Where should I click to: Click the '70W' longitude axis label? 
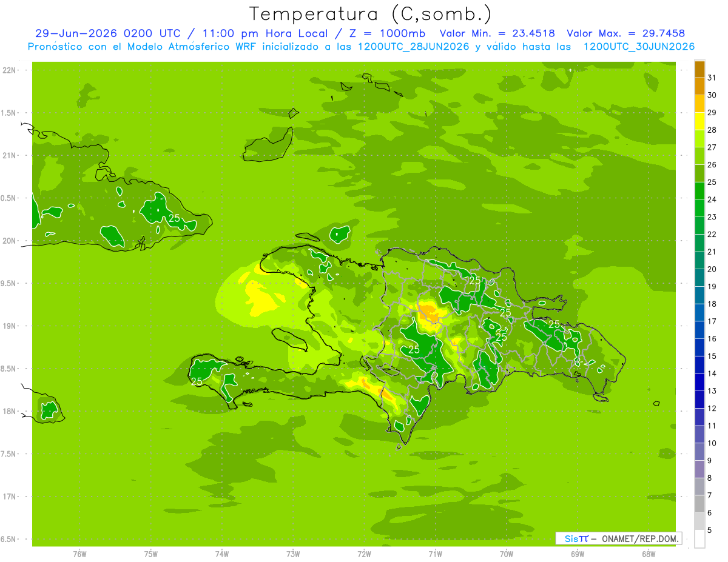pos(507,554)
